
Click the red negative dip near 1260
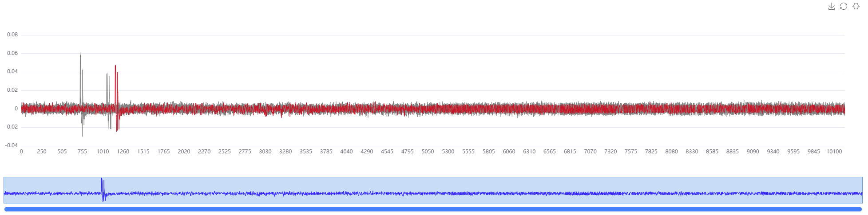click(117, 131)
